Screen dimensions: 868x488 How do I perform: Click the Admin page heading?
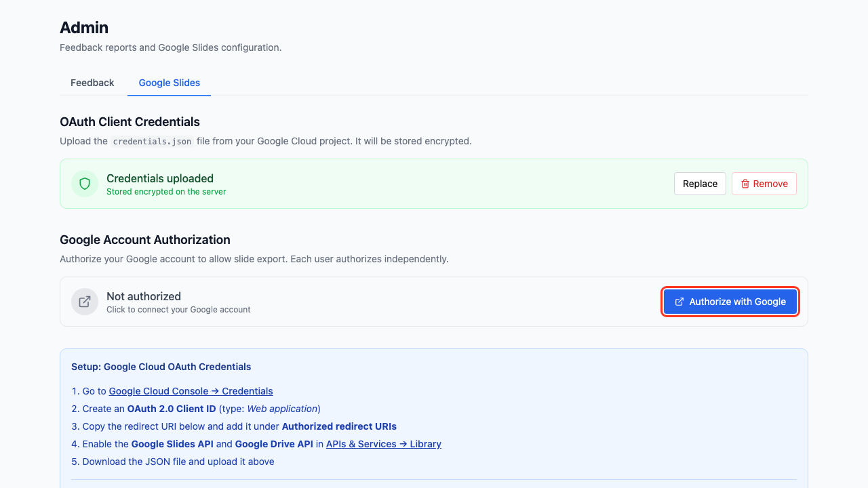click(84, 28)
